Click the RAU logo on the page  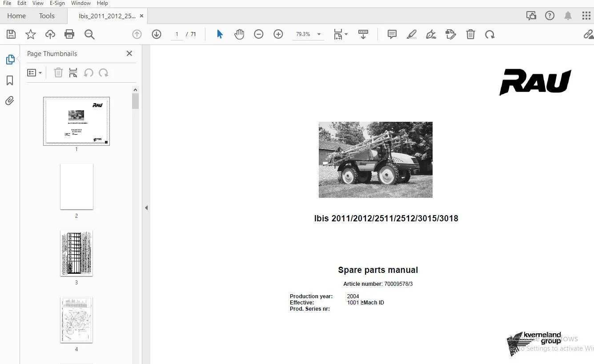(x=535, y=82)
